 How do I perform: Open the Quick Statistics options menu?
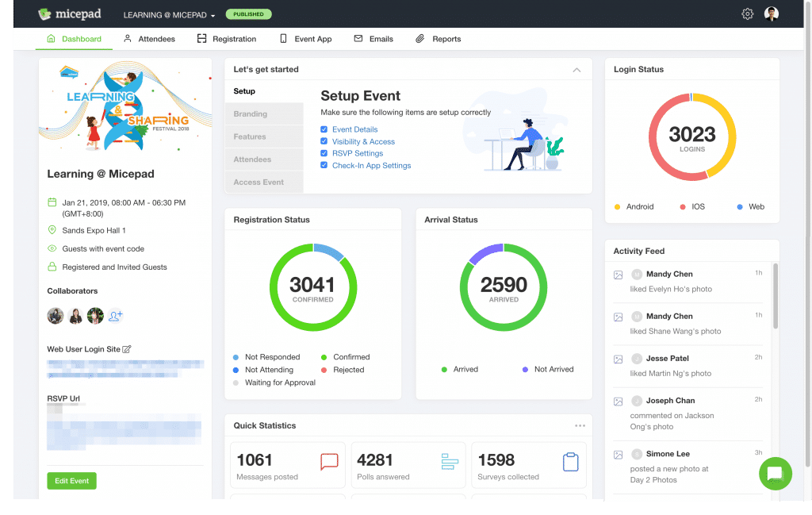[x=581, y=425]
